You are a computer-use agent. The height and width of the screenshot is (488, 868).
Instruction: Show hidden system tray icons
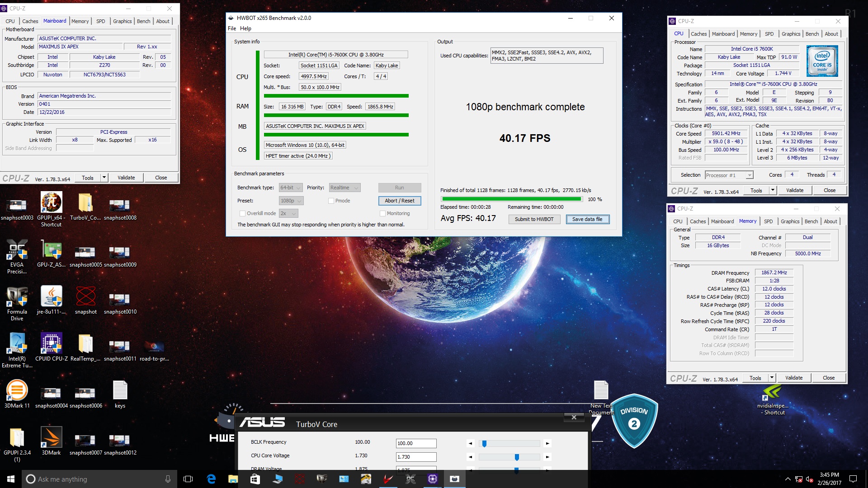click(788, 479)
